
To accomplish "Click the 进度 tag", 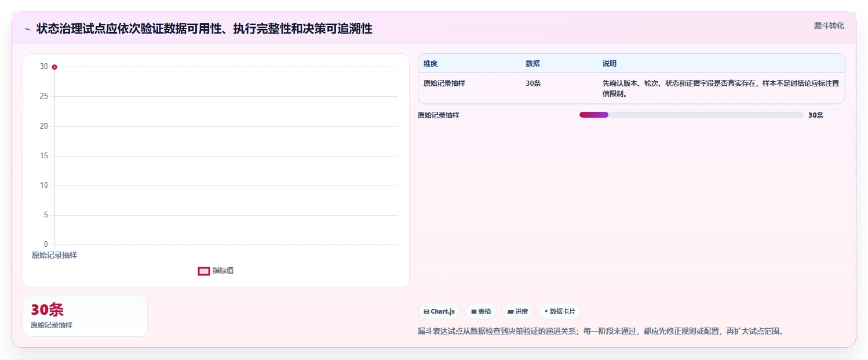I will [x=517, y=311].
